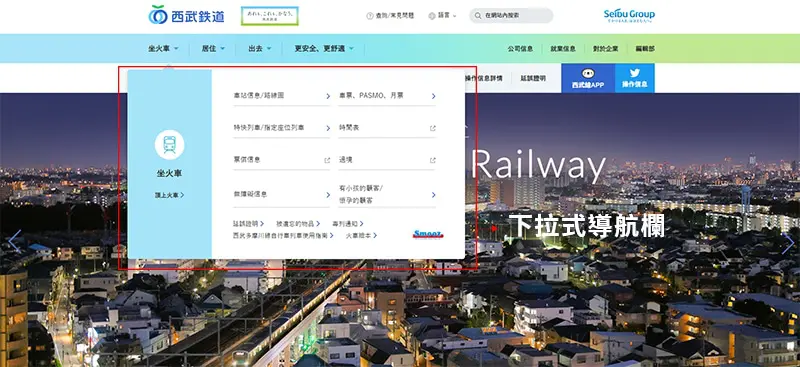Click external-link icon beside 過境
800x367 pixels.
click(x=433, y=160)
